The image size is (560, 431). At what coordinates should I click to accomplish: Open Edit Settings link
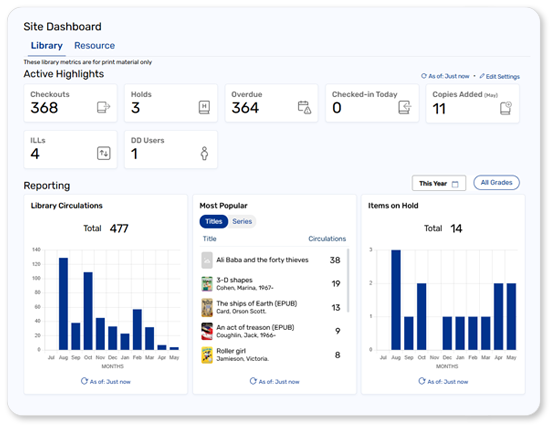(499, 76)
